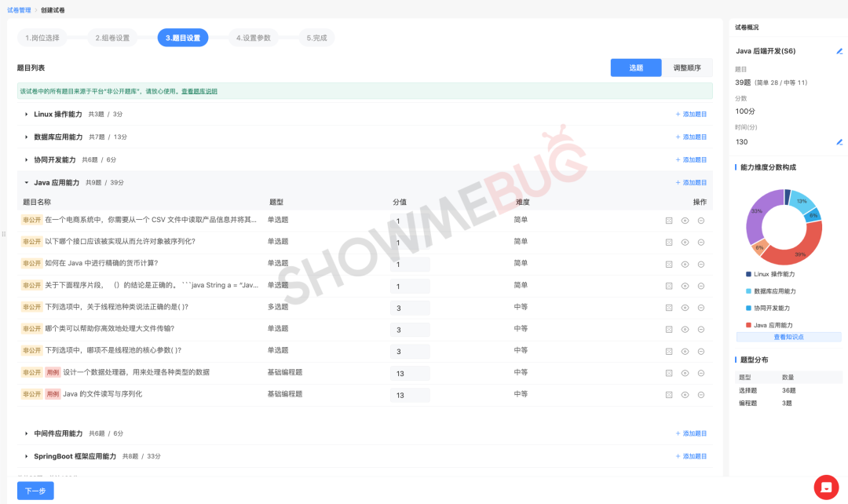Remove the 货币计算 question with minus icon
The width and height of the screenshot is (848, 504).
[701, 265]
